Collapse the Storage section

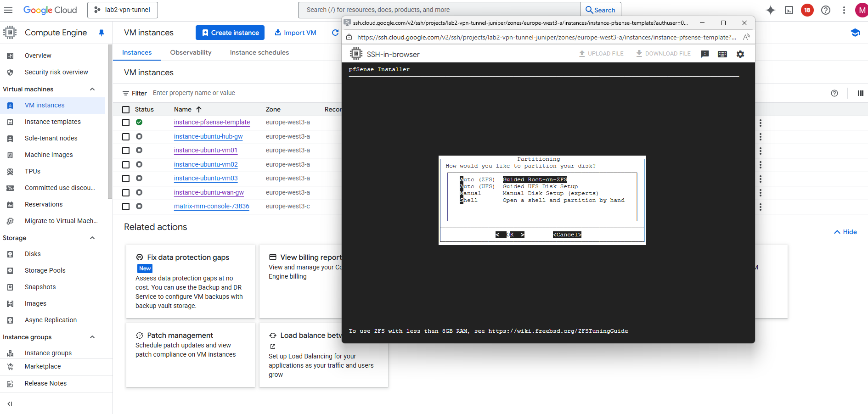tap(92, 238)
